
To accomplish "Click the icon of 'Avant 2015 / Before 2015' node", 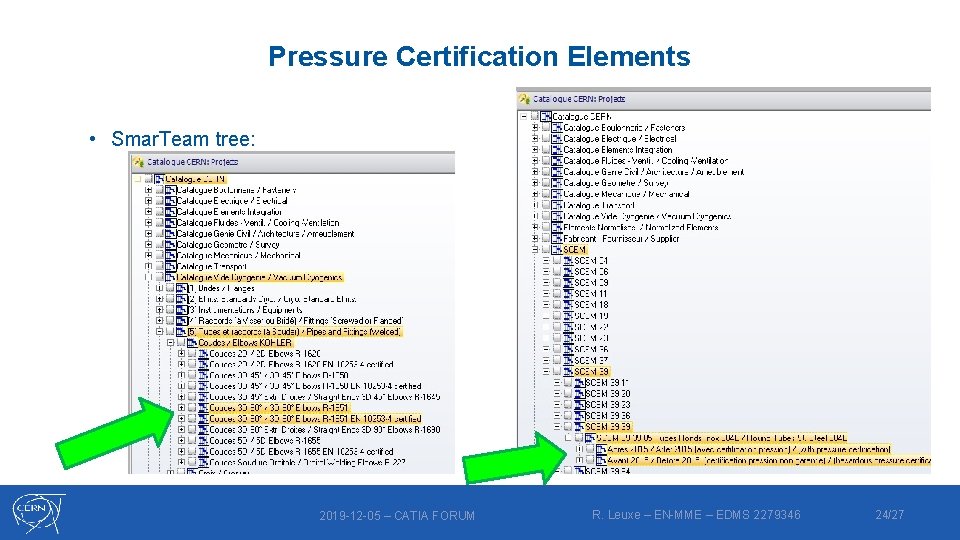I will (601, 460).
